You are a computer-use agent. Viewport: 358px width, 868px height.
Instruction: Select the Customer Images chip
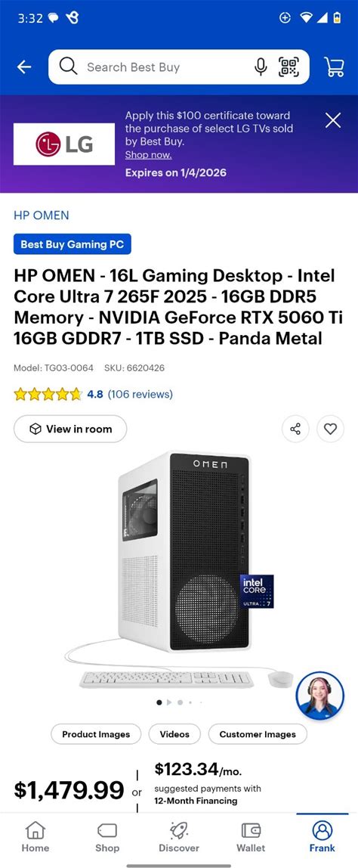click(x=258, y=734)
